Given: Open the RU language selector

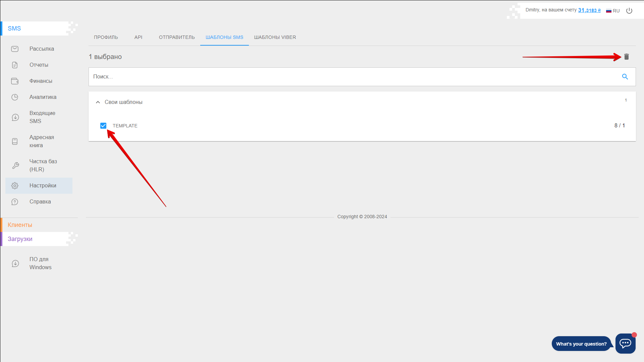Looking at the screenshot, I should 613,11.
